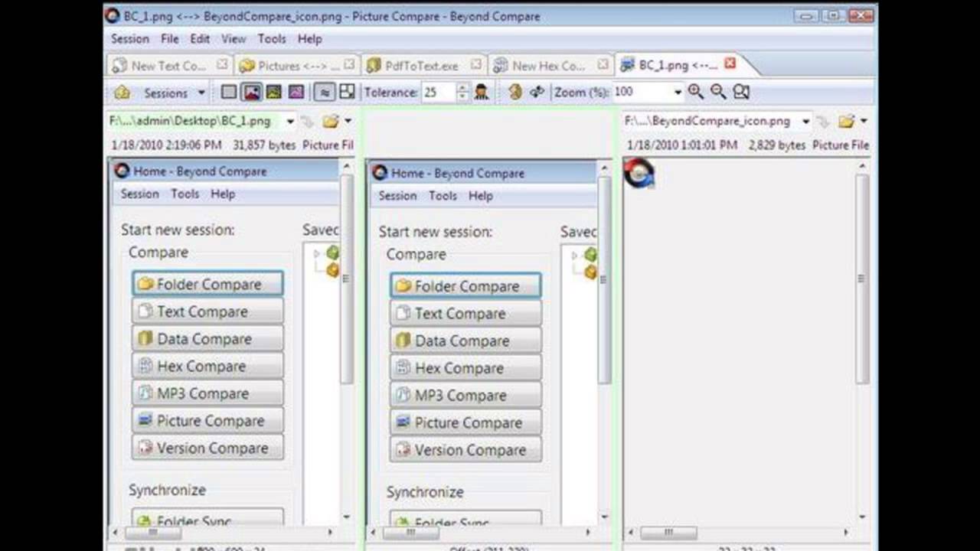Close the Pictures tab

349,64
